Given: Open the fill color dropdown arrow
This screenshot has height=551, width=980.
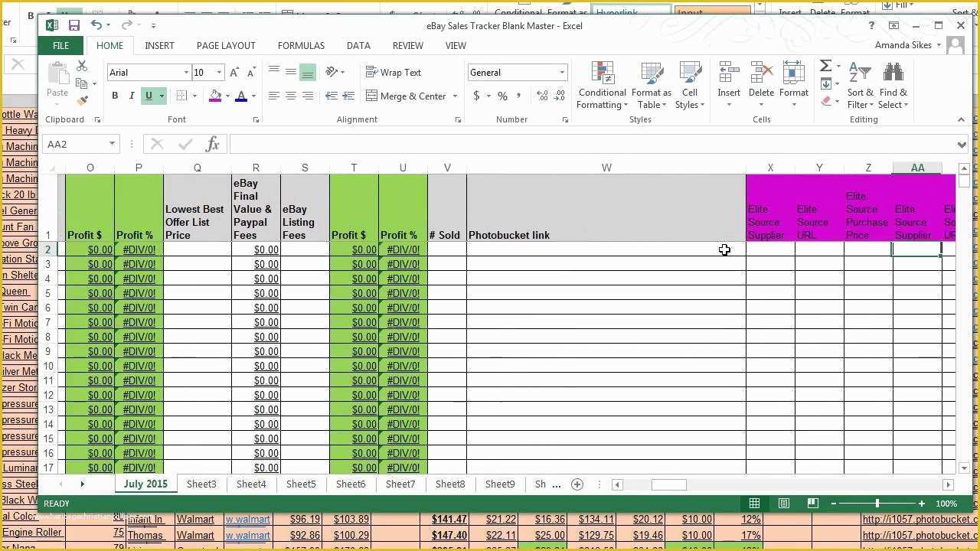Looking at the screenshot, I should (227, 96).
